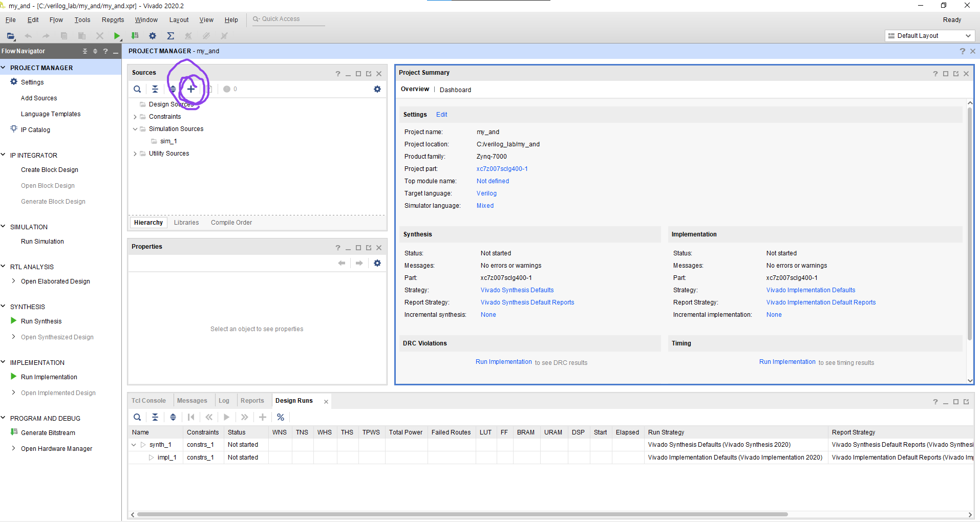The width and height of the screenshot is (980, 522).
Task: Open Default Layout dropdown
Action: (929, 36)
